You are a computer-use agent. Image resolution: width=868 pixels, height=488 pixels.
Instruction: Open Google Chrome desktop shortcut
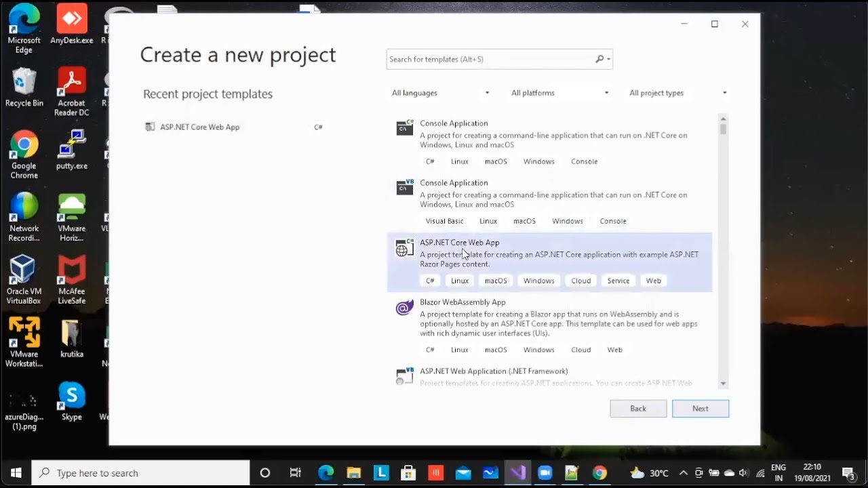pyautogui.click(x=24, y=155)
